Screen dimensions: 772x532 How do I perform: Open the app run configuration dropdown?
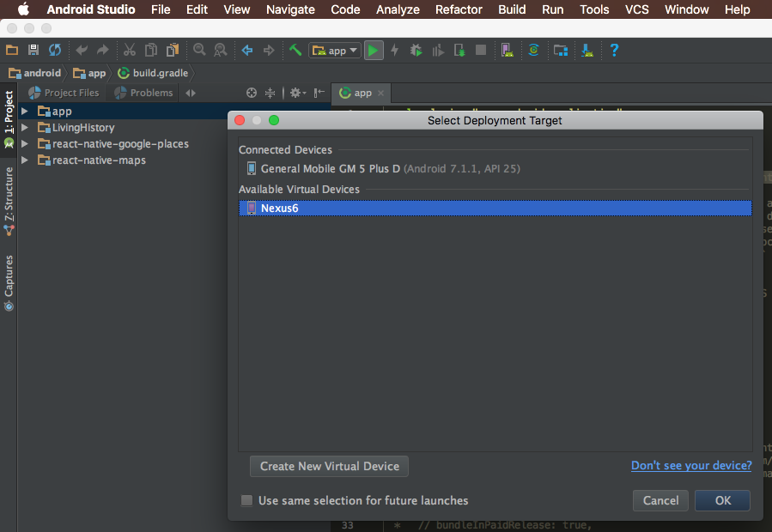click(x=335, y=51)
